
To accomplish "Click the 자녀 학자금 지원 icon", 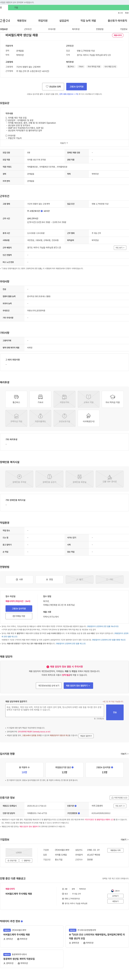I will click(x=113, y=399).
